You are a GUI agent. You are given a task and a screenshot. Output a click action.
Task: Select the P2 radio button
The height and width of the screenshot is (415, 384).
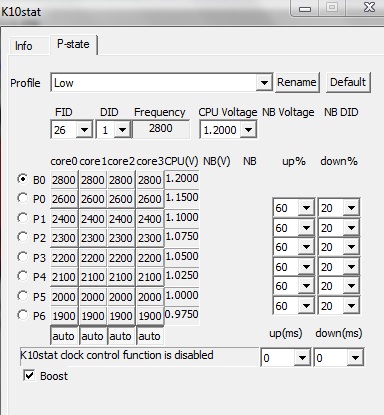(23, 237)
